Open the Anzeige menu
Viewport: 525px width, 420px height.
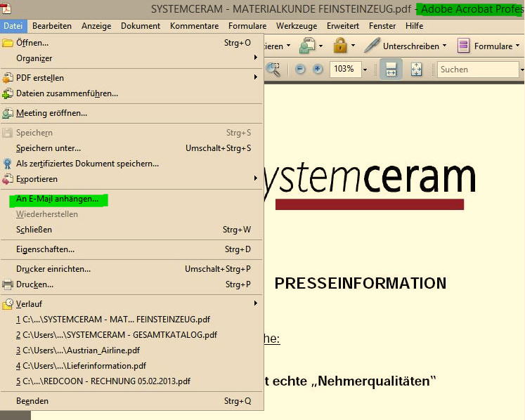pos(96,26)
